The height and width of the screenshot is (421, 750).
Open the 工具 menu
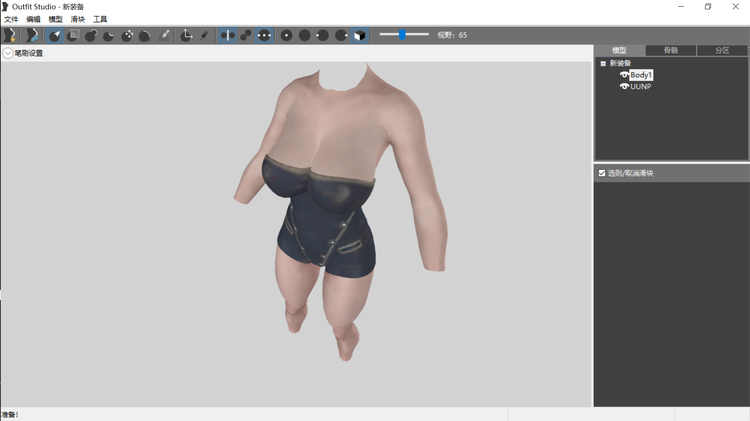pyautogui.click(x=100, y=19)
